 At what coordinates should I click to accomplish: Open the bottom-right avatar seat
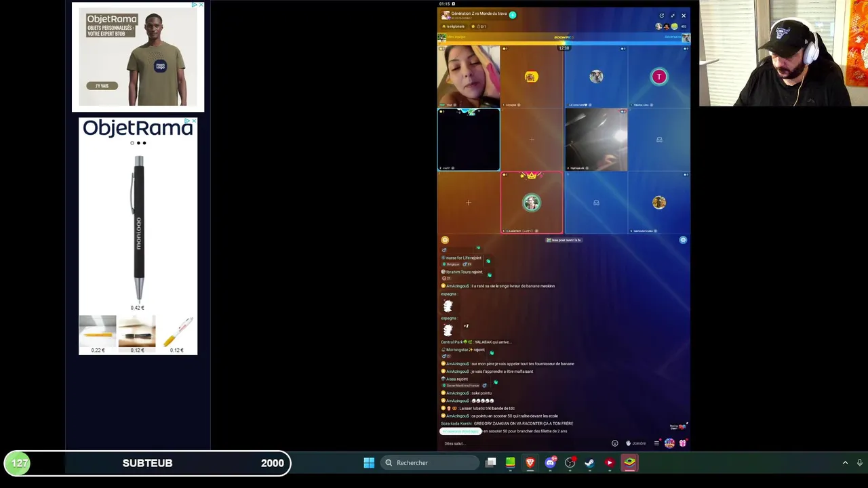pyautogui.click(x=658, y=203)
